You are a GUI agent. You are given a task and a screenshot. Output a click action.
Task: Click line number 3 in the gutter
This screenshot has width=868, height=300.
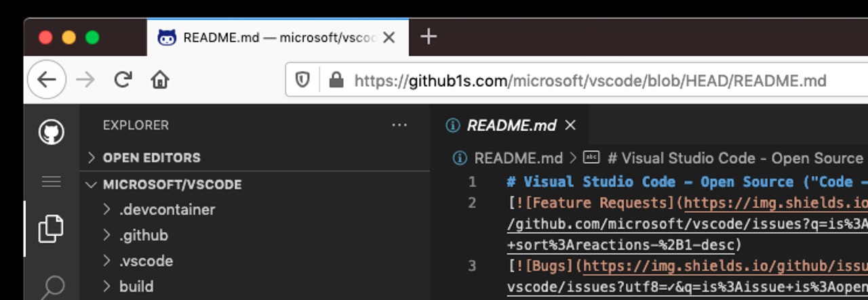[x=472, y=266]
